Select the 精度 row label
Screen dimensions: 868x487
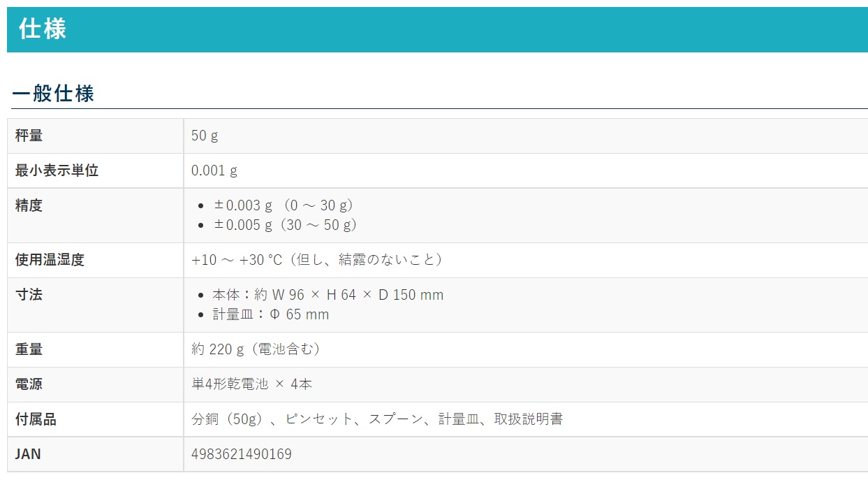(29, 205)
